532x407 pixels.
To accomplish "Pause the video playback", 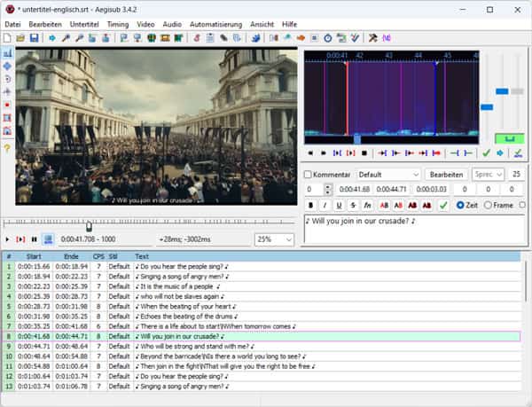I will 35,239.
